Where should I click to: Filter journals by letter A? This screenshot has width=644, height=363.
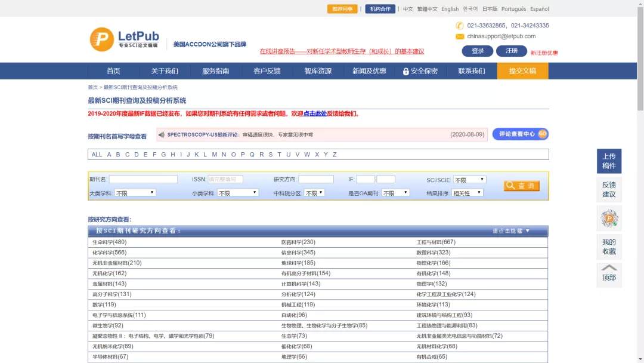click(109, 155)
